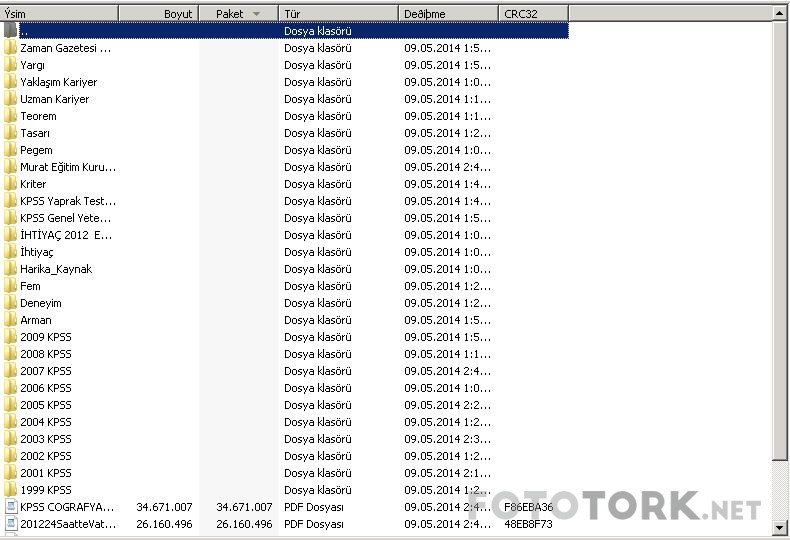The width and height of the screenshot is (790, 540).
Task: Select the Pegem folder icon
Action: 10,150
